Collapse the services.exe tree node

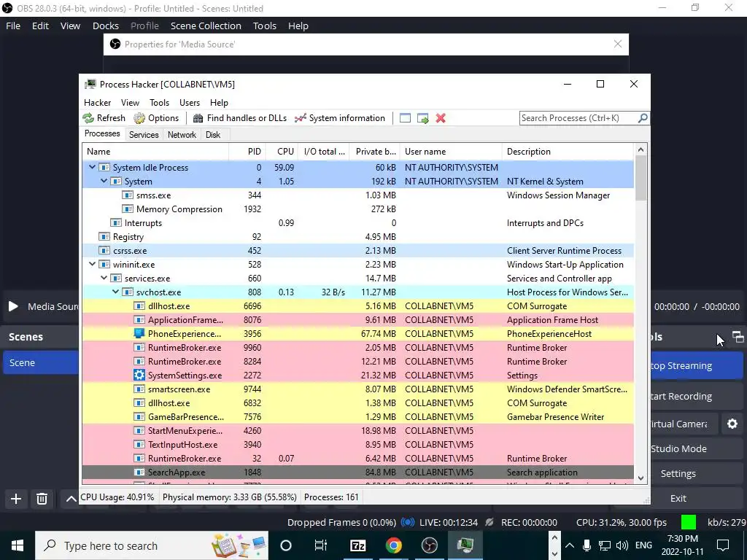click(104, 278)
